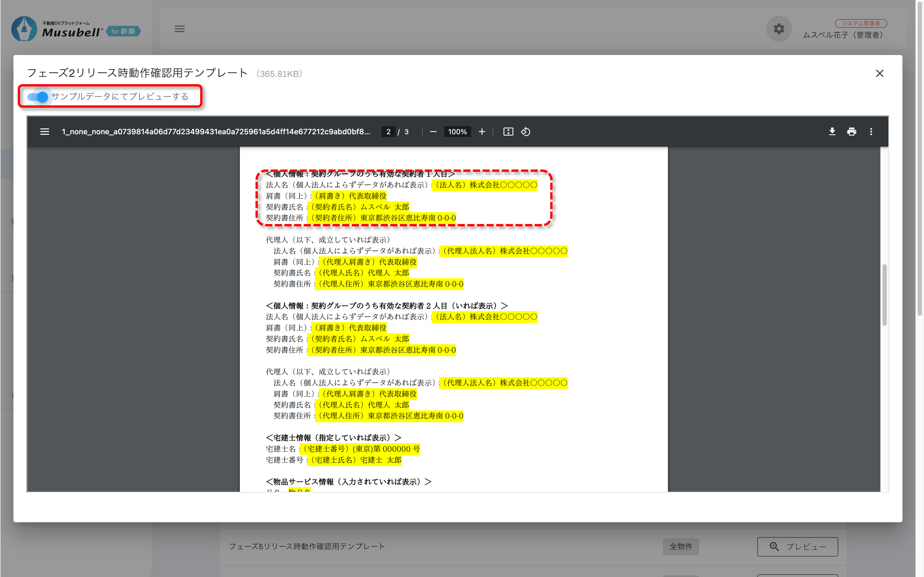Zoom out using the minus icon

[x=433, y=132]
